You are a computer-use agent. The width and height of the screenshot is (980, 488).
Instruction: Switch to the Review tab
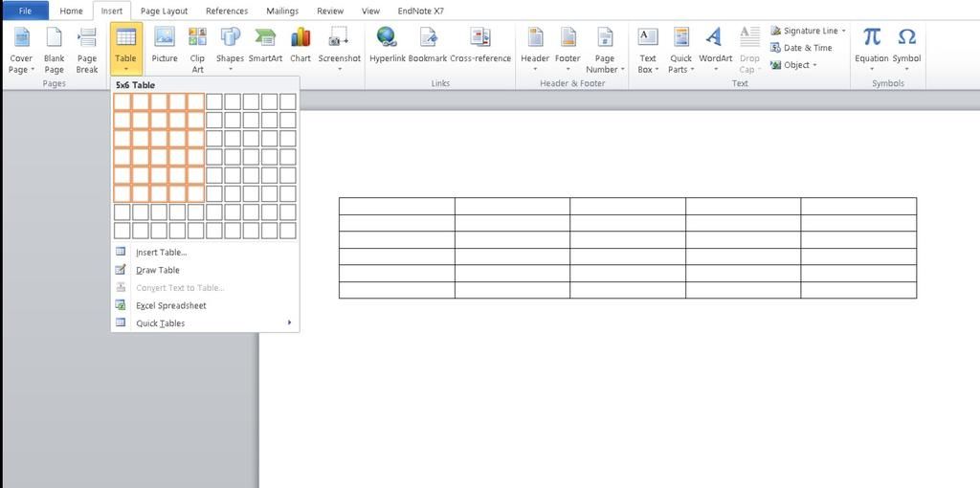(x=330, y=11)
